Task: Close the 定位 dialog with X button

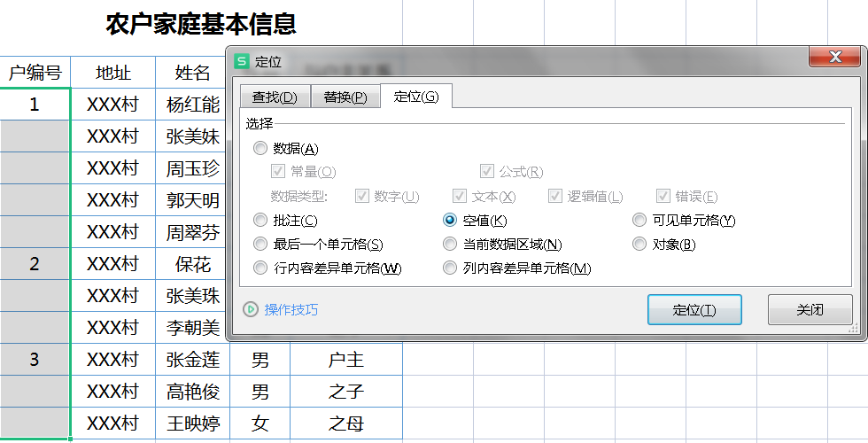Action: [x=834, y=56]
